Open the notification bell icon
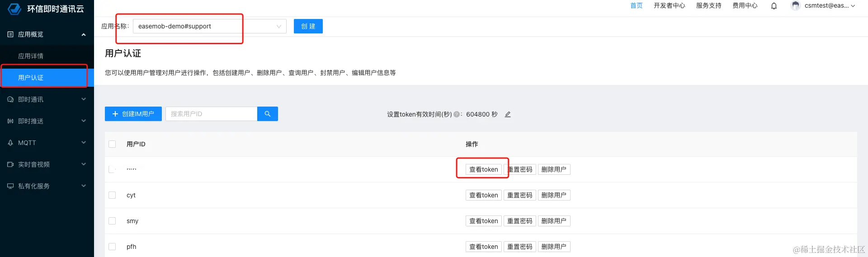 774,6
